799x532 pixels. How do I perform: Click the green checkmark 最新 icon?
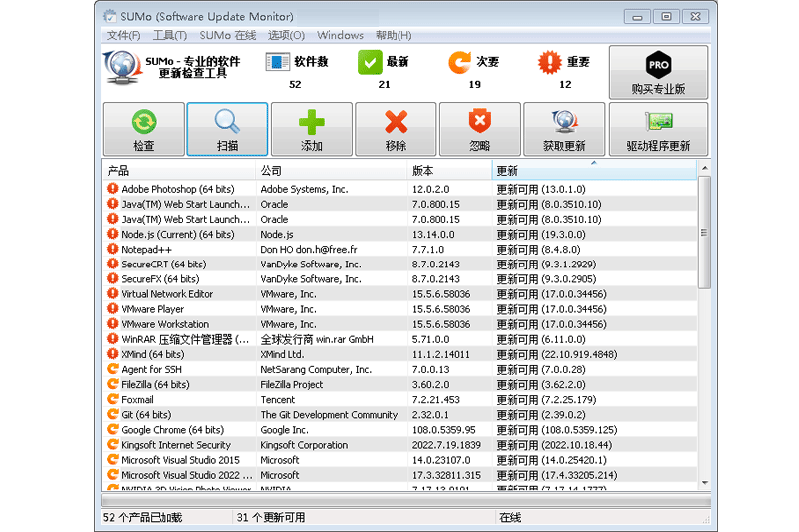[x=370, y=62]
